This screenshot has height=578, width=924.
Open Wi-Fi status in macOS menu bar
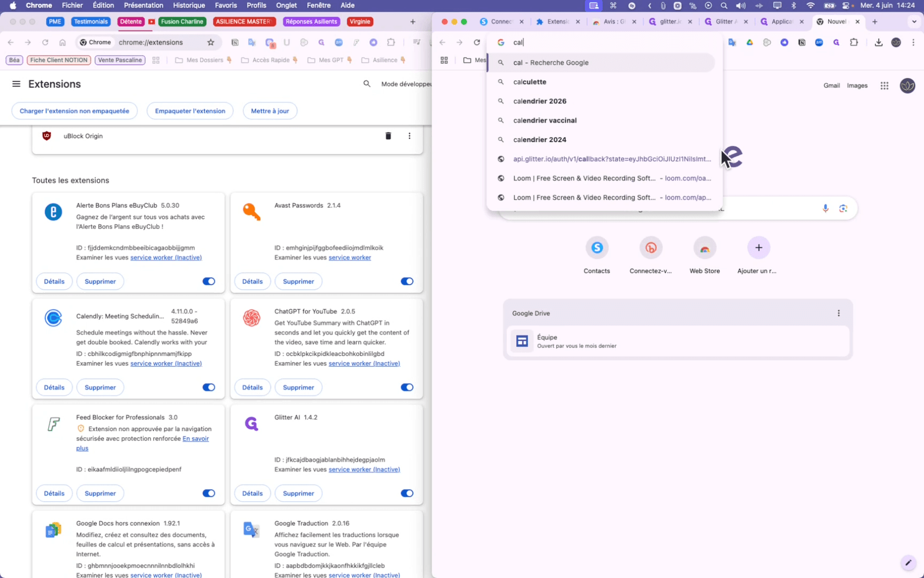(811, 5)
